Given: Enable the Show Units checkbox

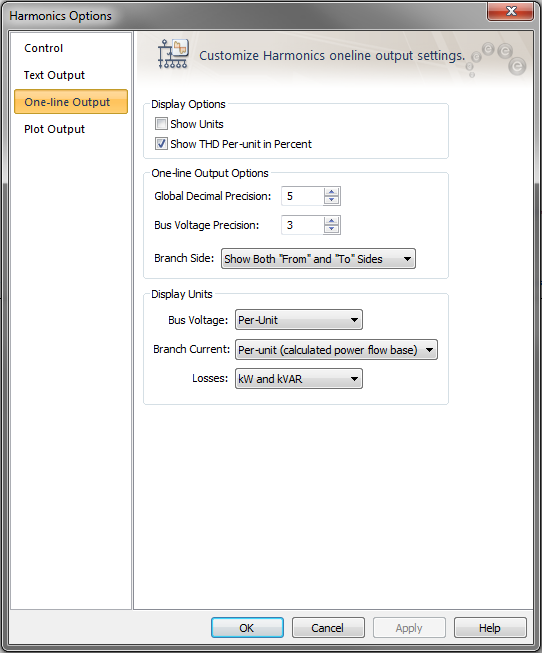Looking at the screenshot, I should pos(161,124).
